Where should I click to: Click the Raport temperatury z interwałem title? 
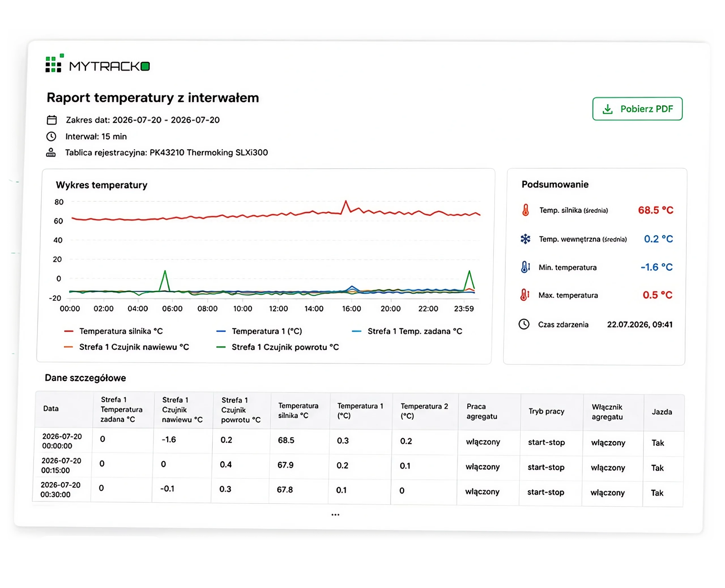[x=153, y=97]
